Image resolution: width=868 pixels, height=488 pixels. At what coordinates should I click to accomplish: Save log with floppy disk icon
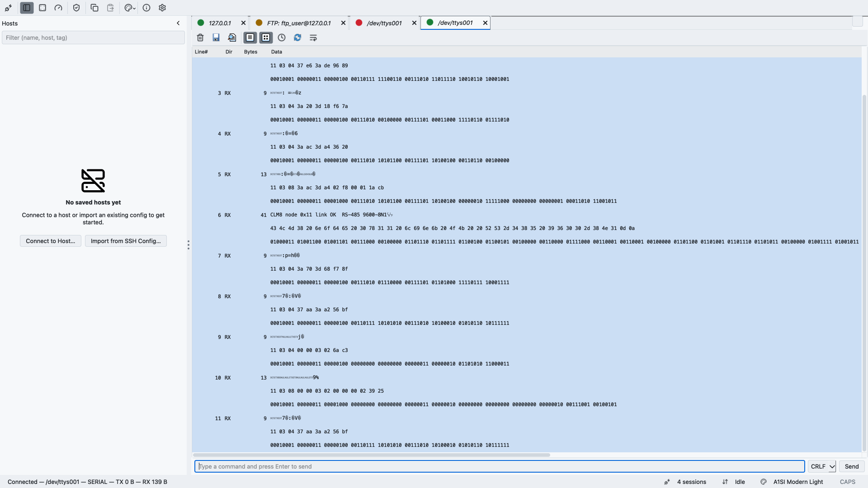(x=216, y=38)
